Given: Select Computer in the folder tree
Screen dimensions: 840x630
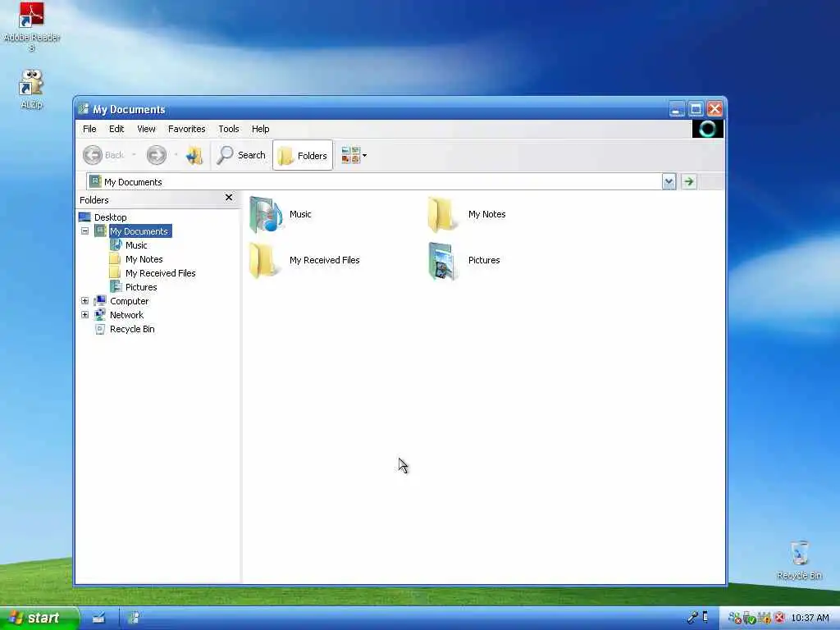Looking at the screenshot, I should pos(129,301).
